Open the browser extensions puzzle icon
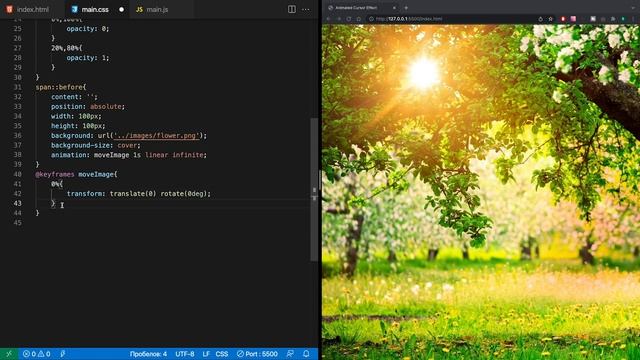 (x=613, y=19)
